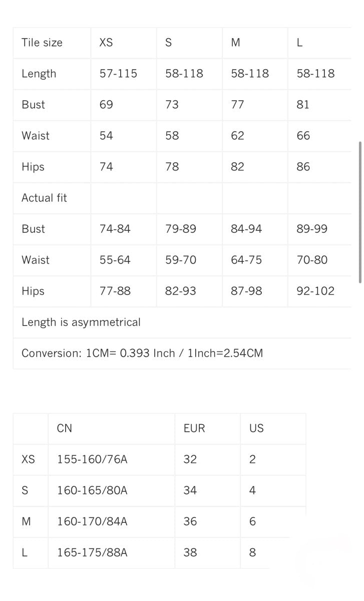Select the "Length is asymmetrical" note

(x=81, y=322)
